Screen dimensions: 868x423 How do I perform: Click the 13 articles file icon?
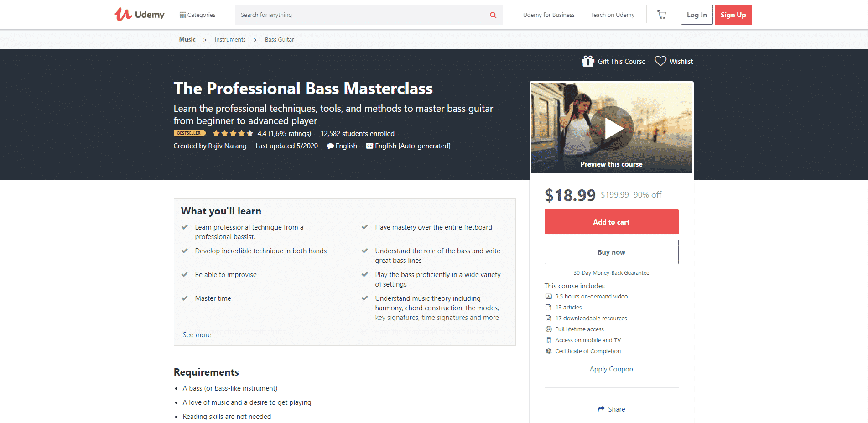point(548,308)
